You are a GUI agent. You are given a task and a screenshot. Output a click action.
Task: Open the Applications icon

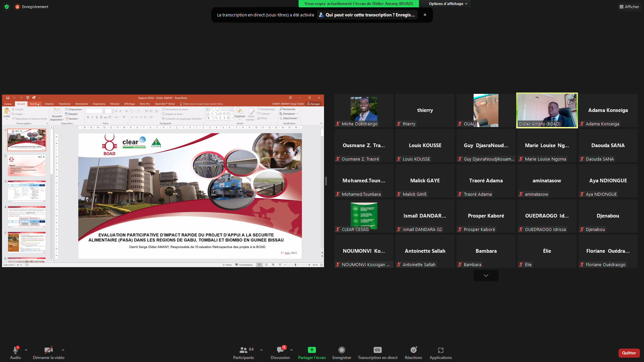point(441,350)
